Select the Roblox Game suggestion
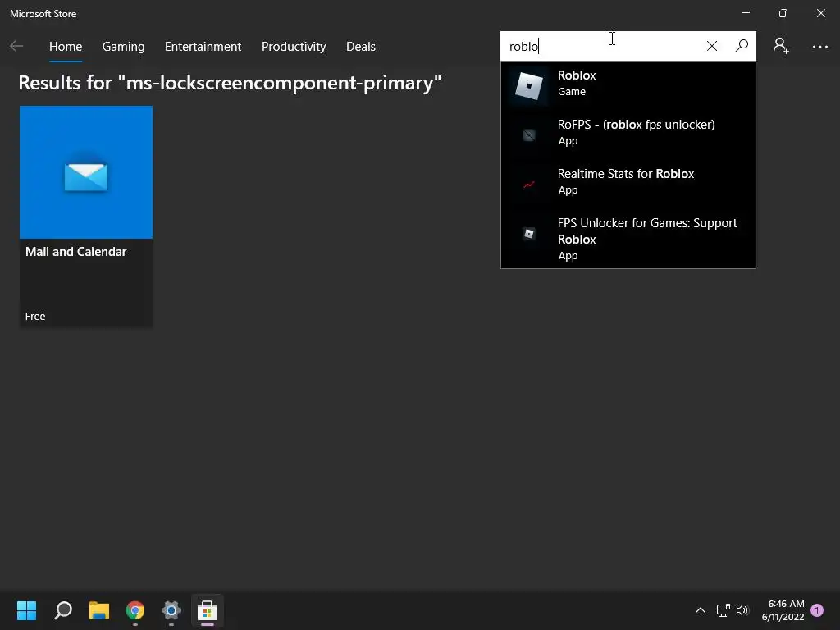840x630 pixels. pos(628,85)
